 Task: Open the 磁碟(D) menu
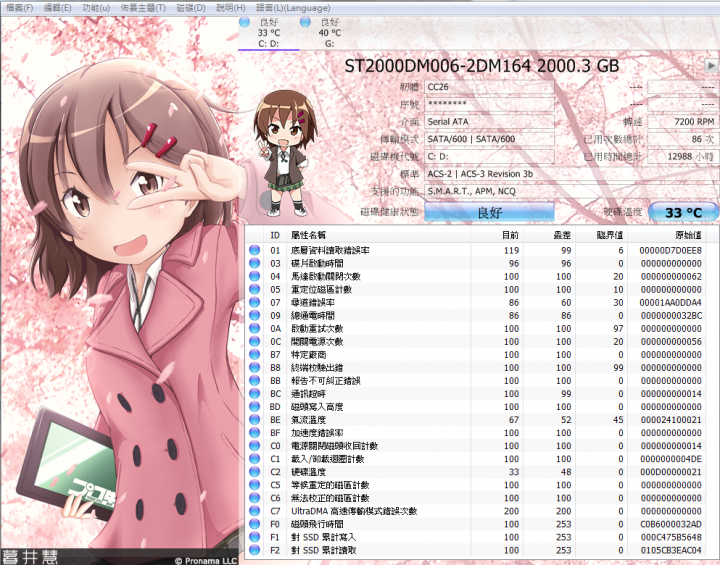[191, 8]
